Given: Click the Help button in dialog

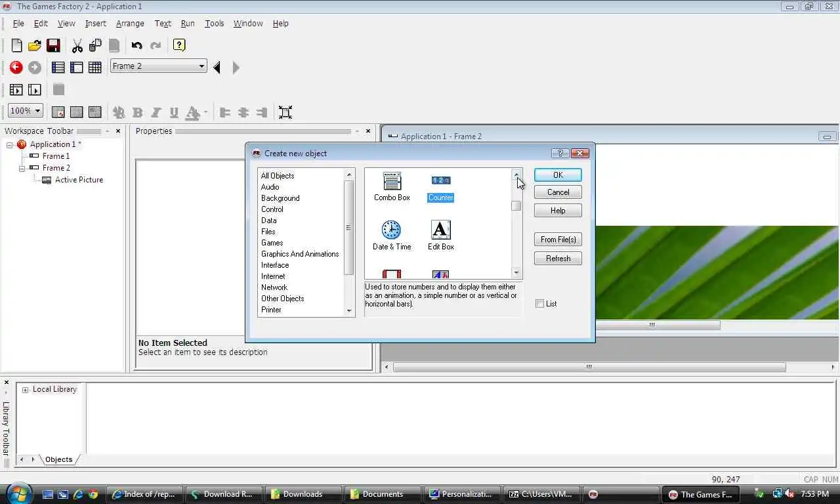Looking at the screenshot, I should tap(558, 211).
